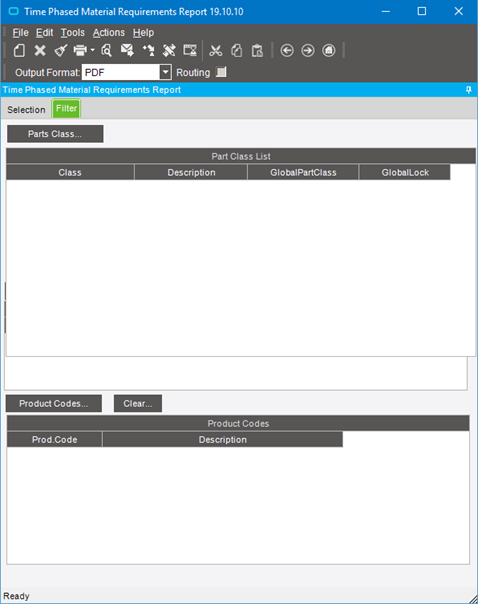Click the Paste clipboard icon

point(257,50)
